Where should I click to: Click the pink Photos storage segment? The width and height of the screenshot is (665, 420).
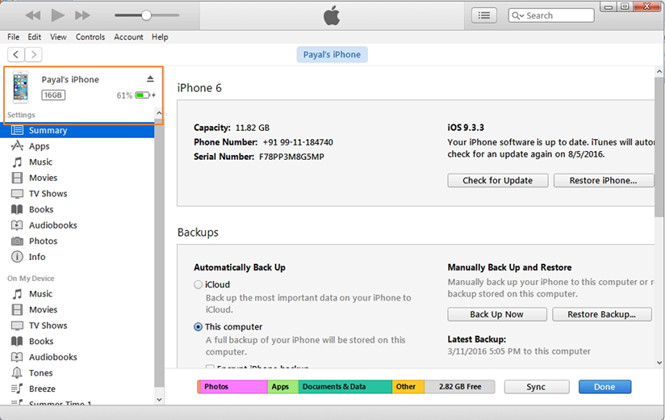(233, 386)
